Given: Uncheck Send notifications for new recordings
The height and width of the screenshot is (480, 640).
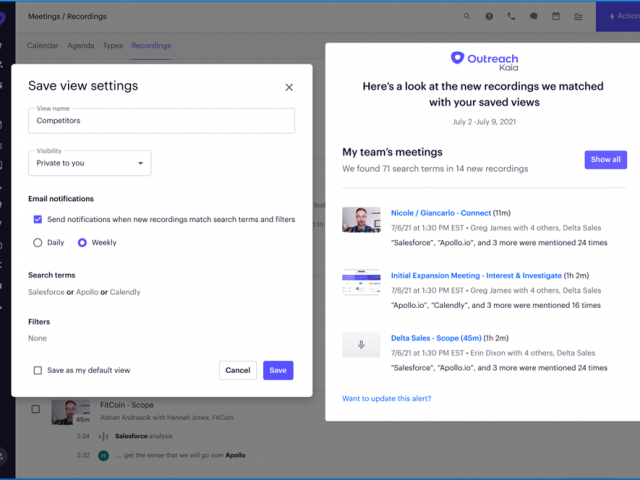Looking at the screenshot, I should tap(38, 220).
